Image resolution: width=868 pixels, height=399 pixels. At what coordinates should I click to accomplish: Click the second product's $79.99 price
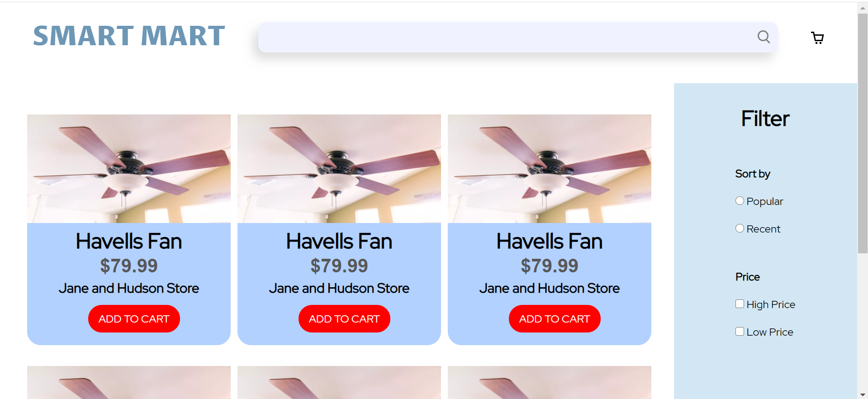(339, 266)
